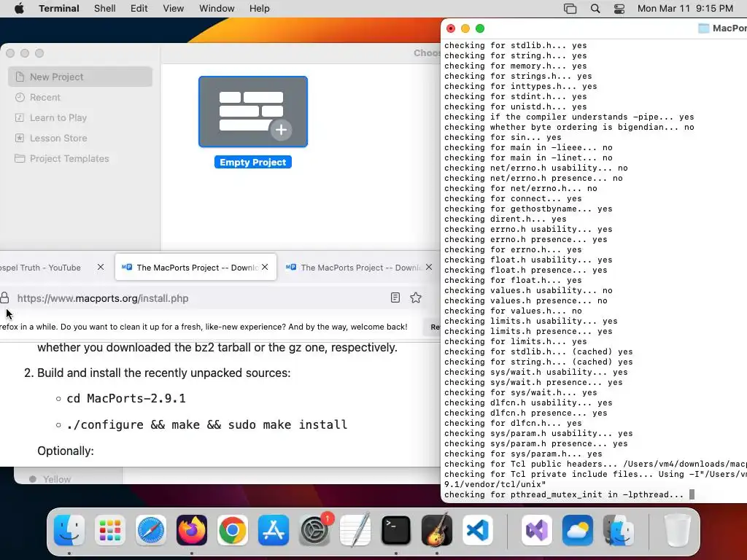The width and height of the screenshot is (747, 560).
Task: Click the lock icon for site info
Action: [x=5, y=298]
